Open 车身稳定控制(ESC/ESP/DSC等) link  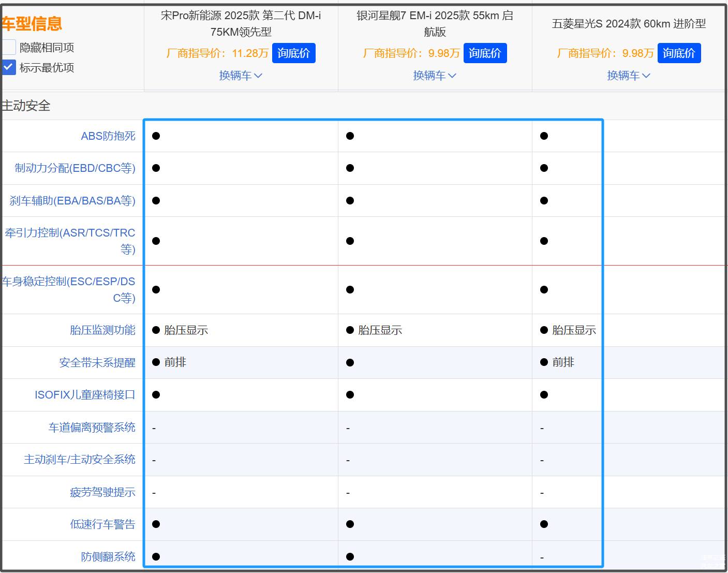(69, 289)
